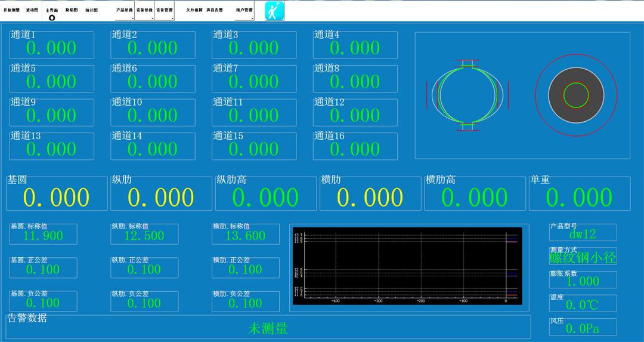Click the 横肋.标称值 field showing 13.600

[x=246, y=235]
